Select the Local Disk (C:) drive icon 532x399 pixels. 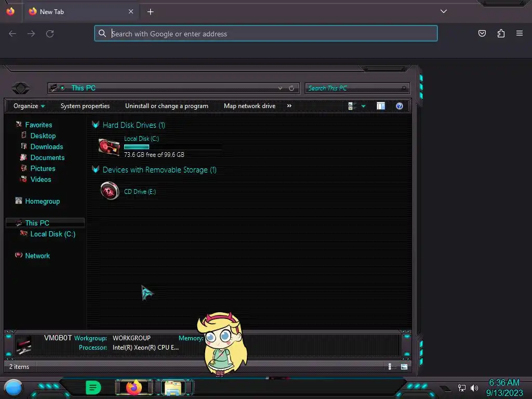point(109,147)
